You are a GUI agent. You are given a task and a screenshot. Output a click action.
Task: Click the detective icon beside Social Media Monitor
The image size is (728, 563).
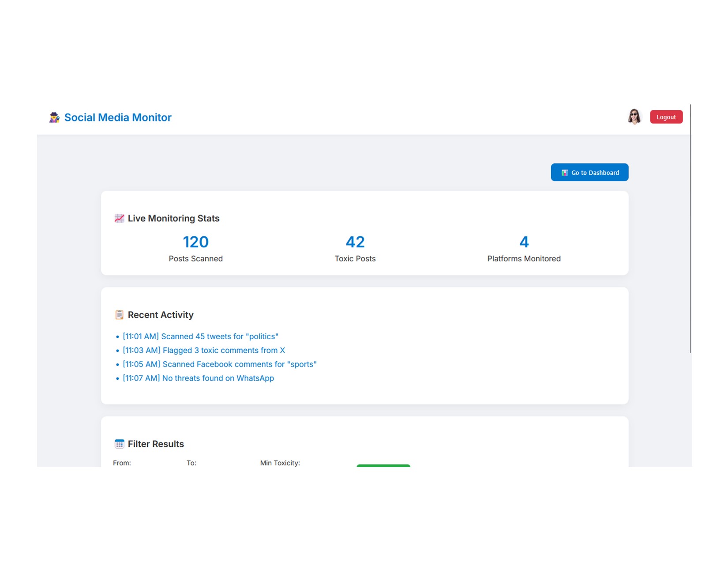click(54, 117)
